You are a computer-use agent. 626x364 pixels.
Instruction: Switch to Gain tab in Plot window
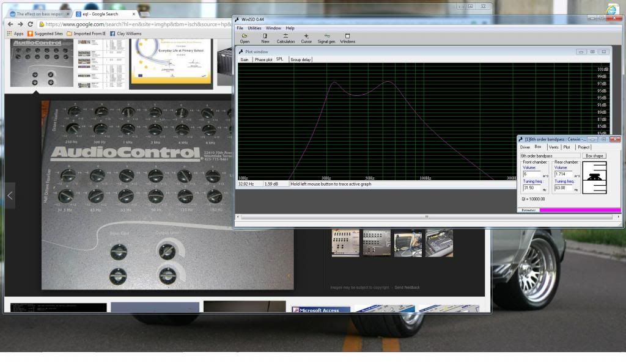(245, 60)
